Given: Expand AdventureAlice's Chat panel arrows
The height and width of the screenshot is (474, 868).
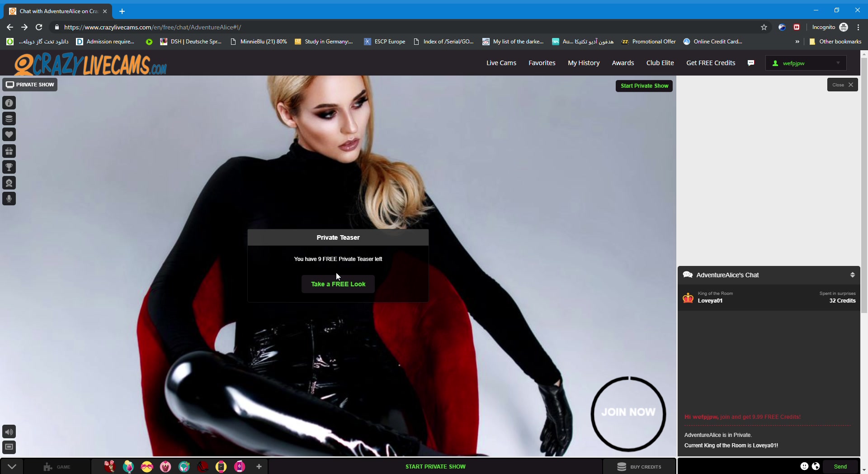Looking at the screenshot, I should [852, 275].
